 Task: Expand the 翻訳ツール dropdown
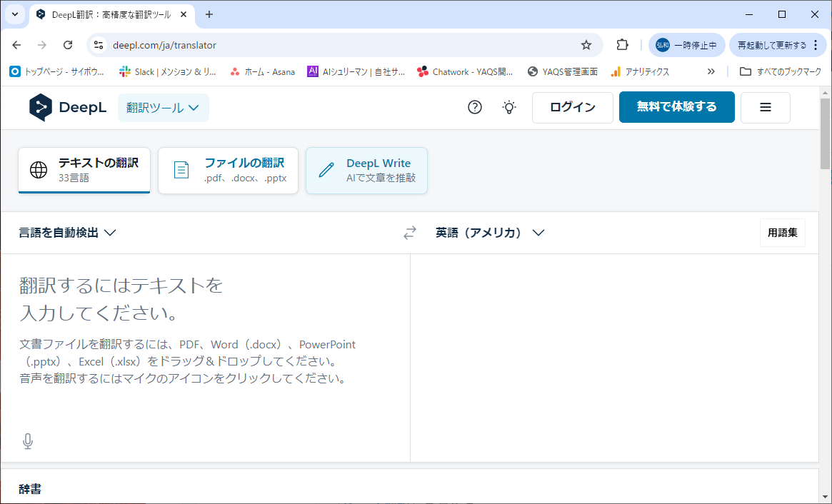point(163,108)
